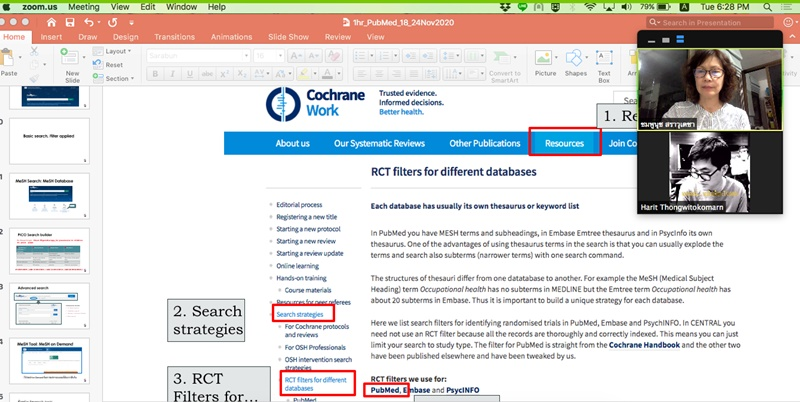Clear all text formatting
This screenshot has width=800, height=402.
click(x=334, y=56)
